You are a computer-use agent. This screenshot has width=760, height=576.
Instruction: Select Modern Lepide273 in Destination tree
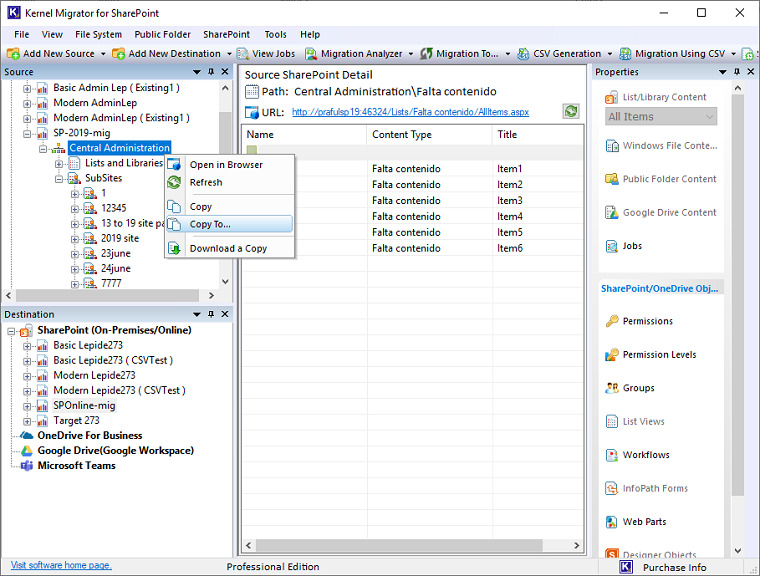pos(94,375)
